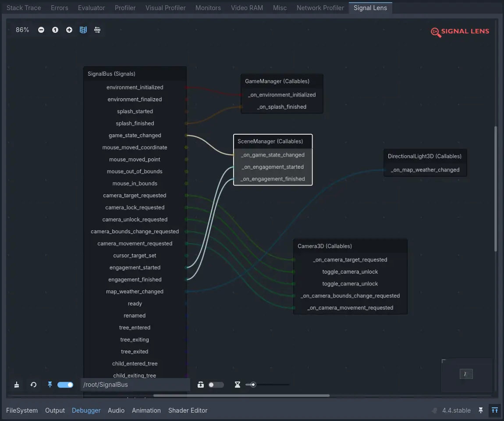Image resolution: width=504 pixels, height=421 pixels.
Task: Click the camera_bounds_change_requested signal row
Action: 135,232
